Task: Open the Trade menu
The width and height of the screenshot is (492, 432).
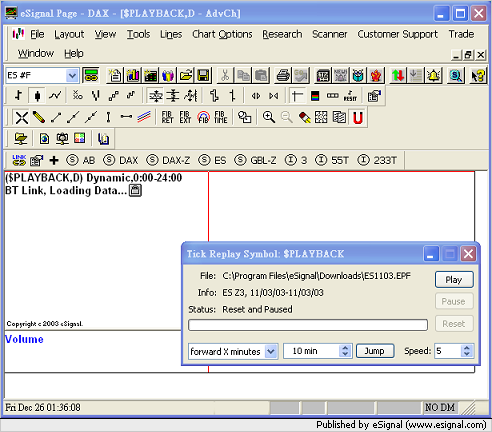Action: [x=461, y=34]
